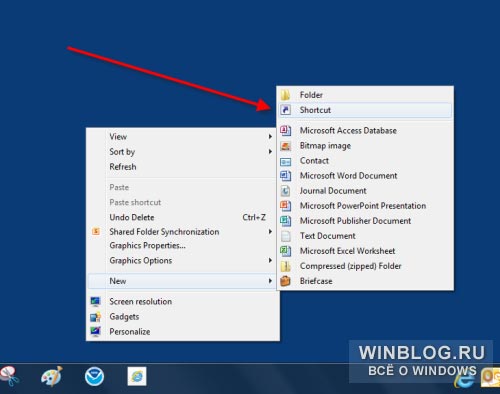Click the Paste menu entry
Screen dimensions: 500x394
[x=119, y=187]
